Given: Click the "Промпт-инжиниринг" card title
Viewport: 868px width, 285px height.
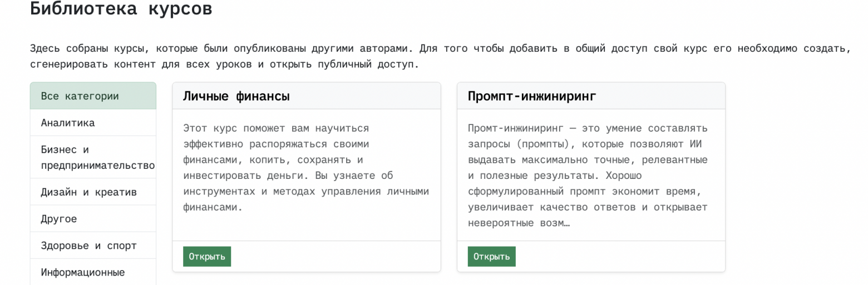Looking at the screenshot, I should [532, 96].
